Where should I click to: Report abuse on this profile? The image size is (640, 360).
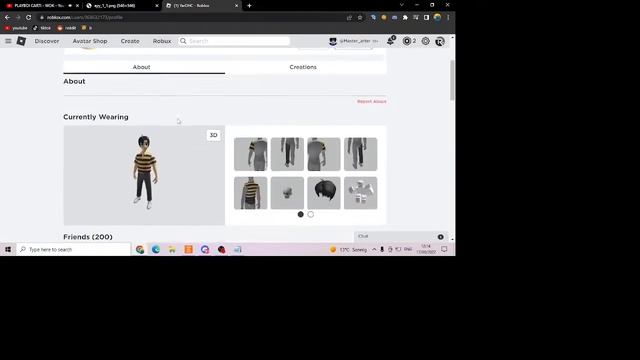371,101
